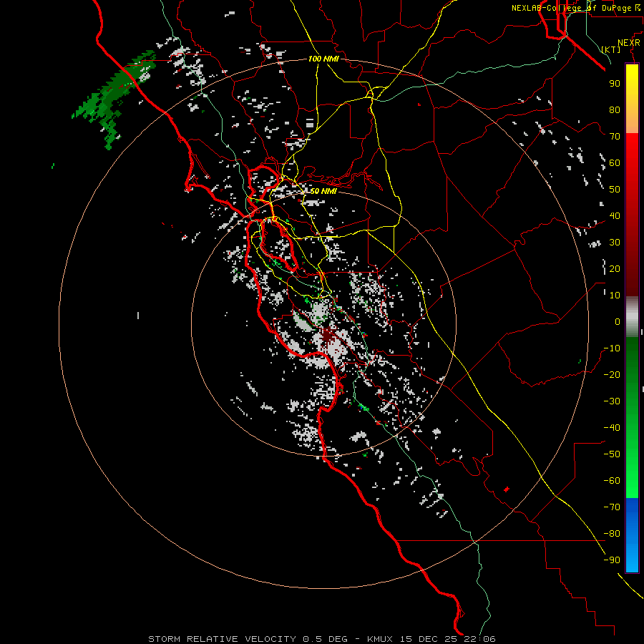Image resolution: width=644 pixels, height=644 pixels.
Task: Click the dark red radar site center echo
Action: point(327,336)
